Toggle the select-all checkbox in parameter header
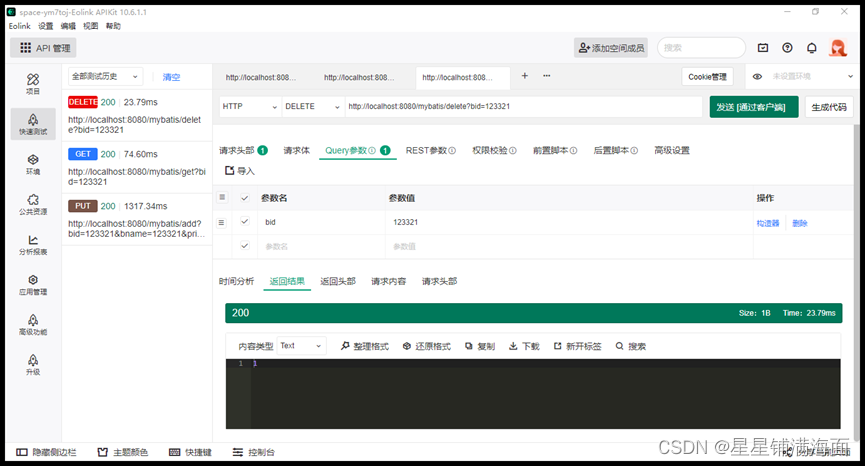 [245, 198]
